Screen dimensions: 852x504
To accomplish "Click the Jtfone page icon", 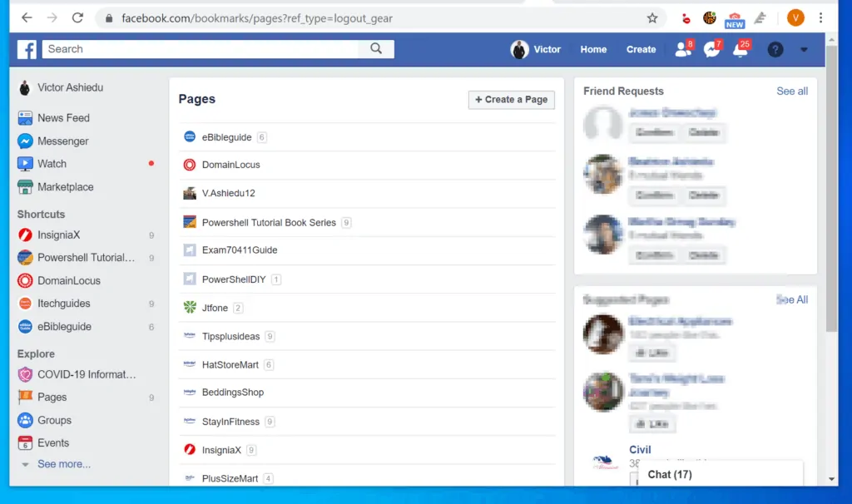I will 190,308.
